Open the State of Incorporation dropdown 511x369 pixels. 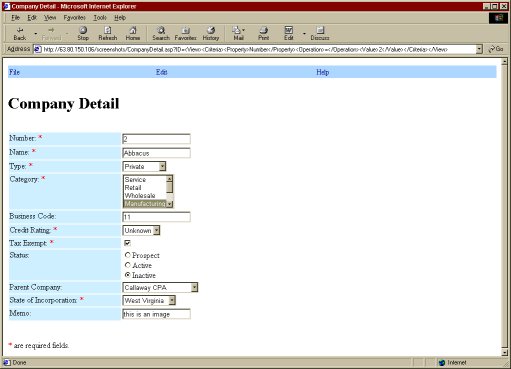point(172,300)
